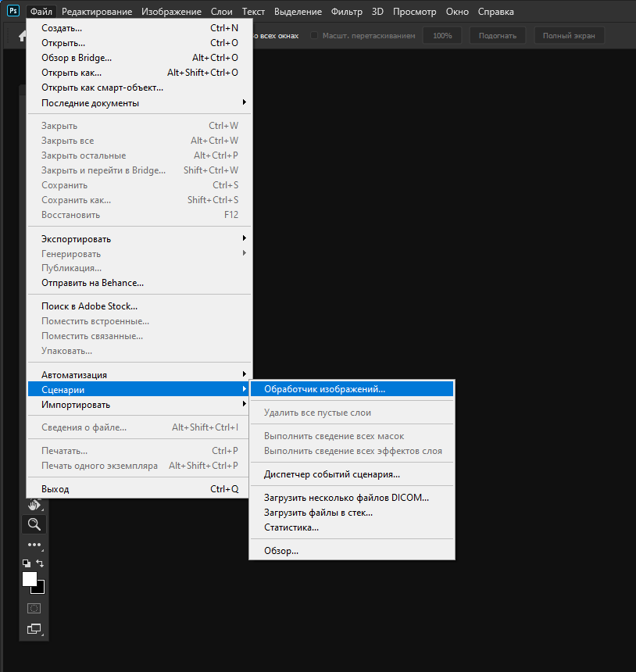
Task: Click greyed Сведения о файле... entry
Action: 139,427
